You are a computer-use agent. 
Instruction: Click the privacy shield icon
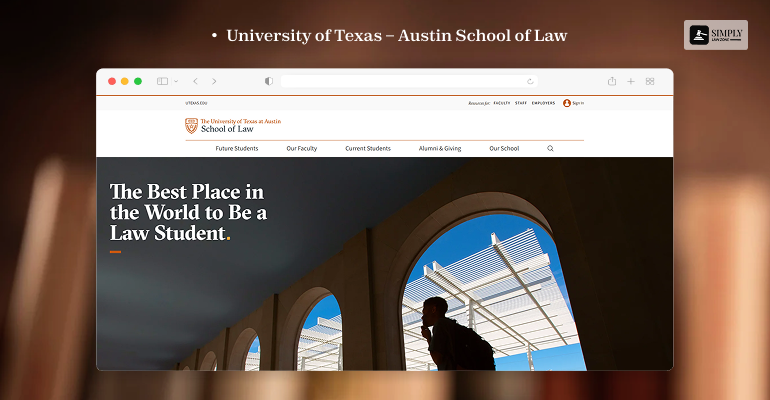point(268,81)
